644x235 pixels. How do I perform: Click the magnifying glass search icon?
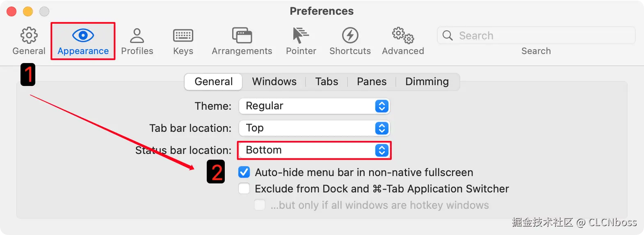point(448,36)
